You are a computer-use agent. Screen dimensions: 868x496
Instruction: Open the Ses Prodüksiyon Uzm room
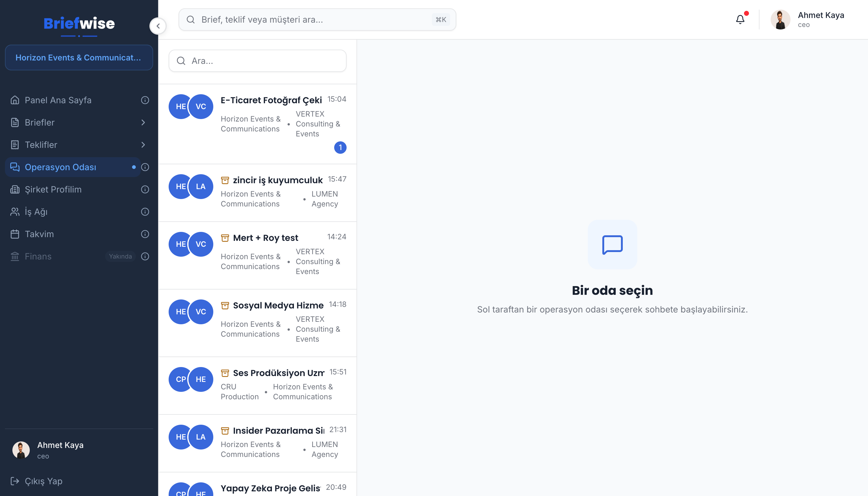258,386
